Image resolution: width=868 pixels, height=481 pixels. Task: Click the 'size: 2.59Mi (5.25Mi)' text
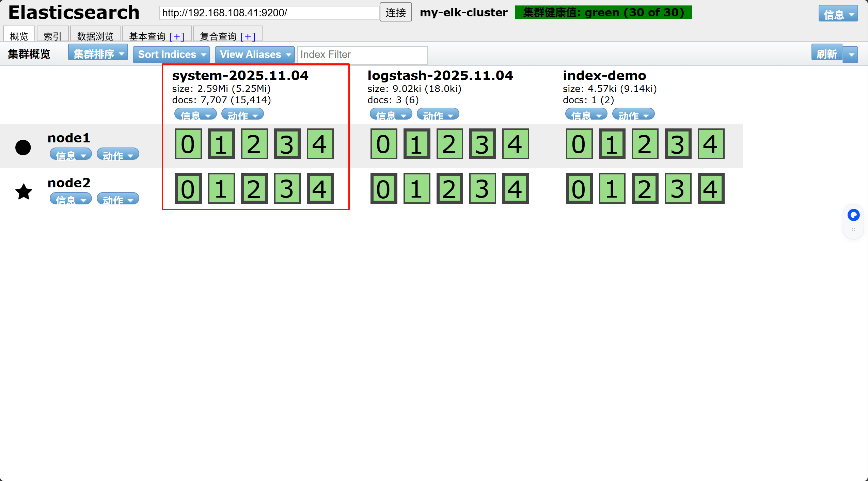click(x=221, y=89)
